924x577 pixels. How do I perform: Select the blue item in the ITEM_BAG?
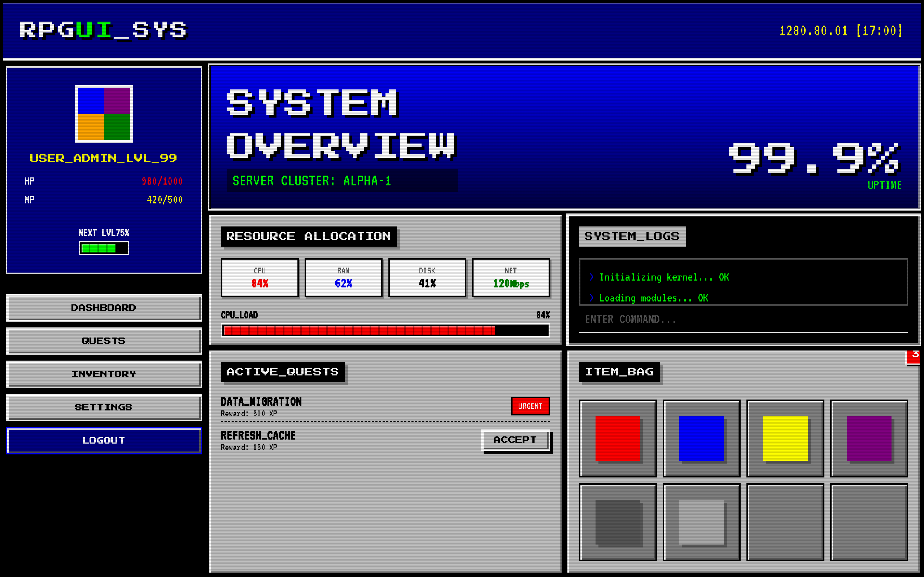(x=701, y=439)
